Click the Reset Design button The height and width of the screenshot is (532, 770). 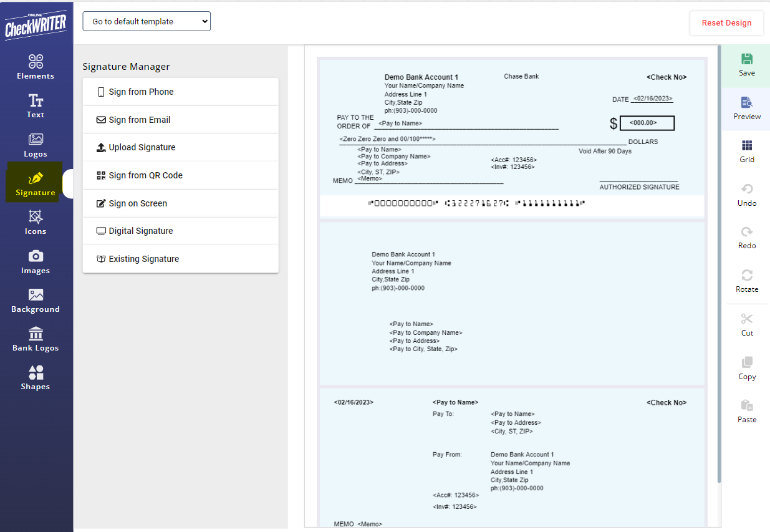[726, 23]
